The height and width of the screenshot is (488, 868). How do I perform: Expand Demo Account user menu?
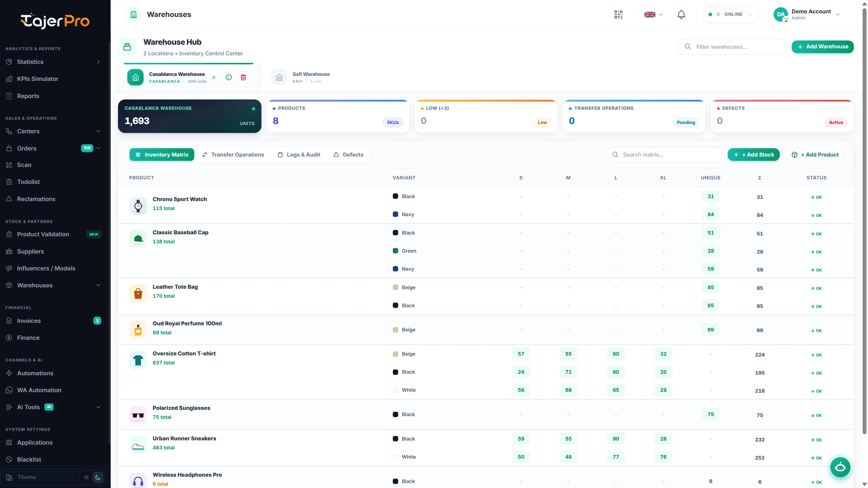[807, 14]
